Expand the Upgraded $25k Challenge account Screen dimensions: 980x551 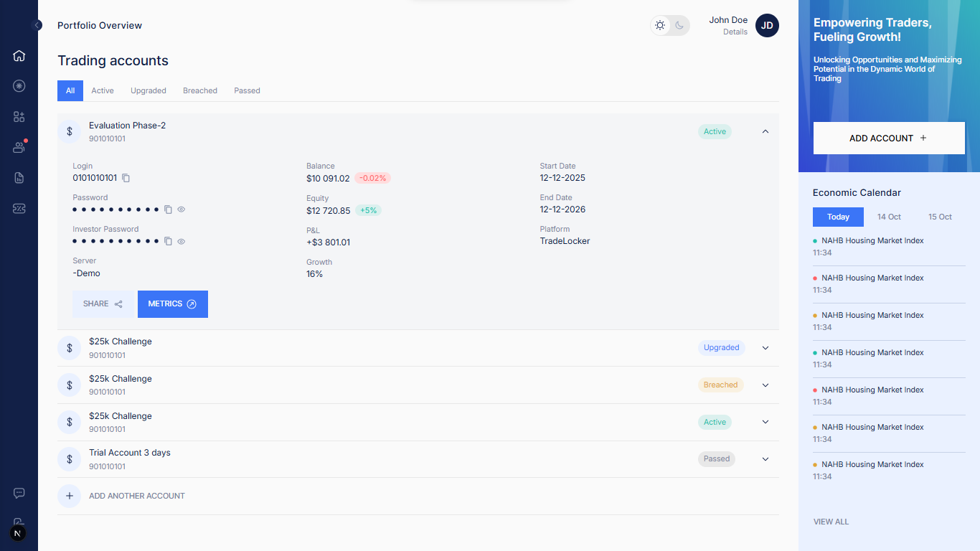[x=765, y=348]
